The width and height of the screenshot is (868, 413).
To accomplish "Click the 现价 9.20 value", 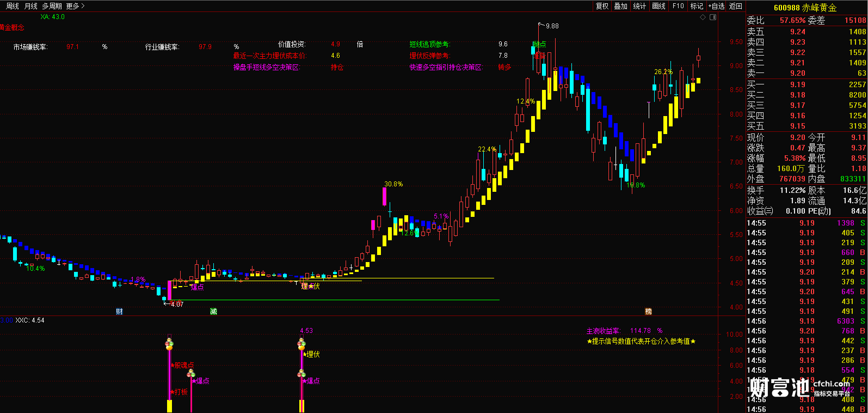I will 798,138.
